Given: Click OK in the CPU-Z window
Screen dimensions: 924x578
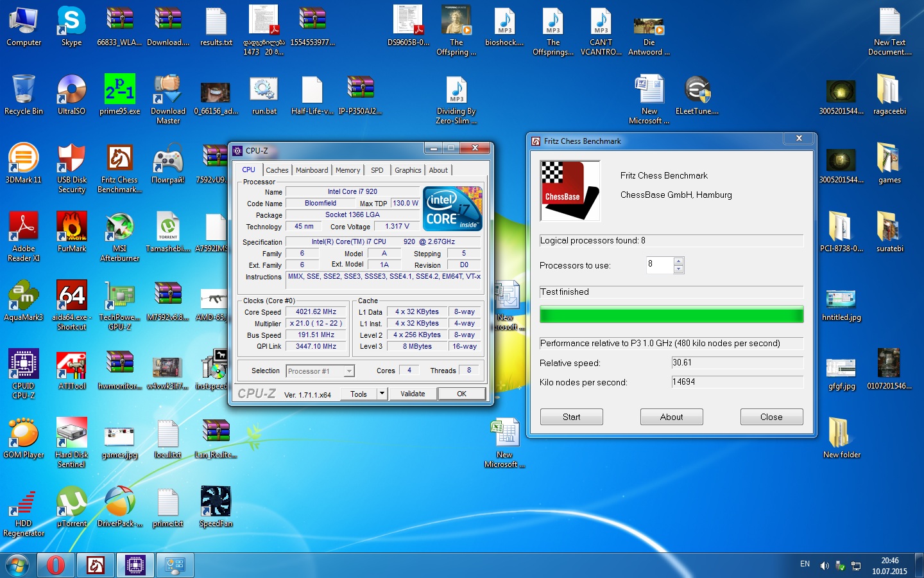Looking at the screenshot, I should pyautogui.click(x=461, y=394).
